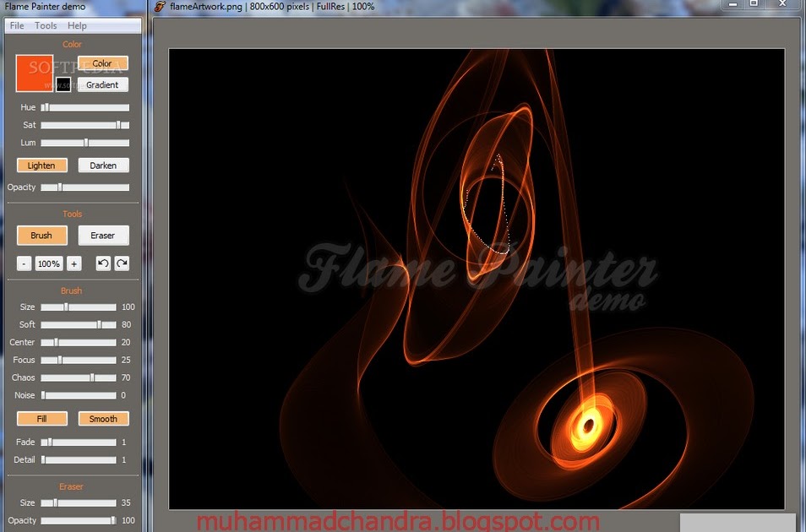Select the Brush tool
Image resolution: width=806 pixels, height=532 pixels.
(x=41, y=235)
